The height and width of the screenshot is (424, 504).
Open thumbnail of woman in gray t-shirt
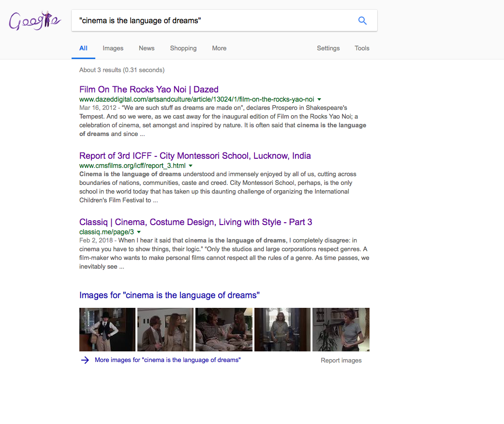click(x=341, y=330)
